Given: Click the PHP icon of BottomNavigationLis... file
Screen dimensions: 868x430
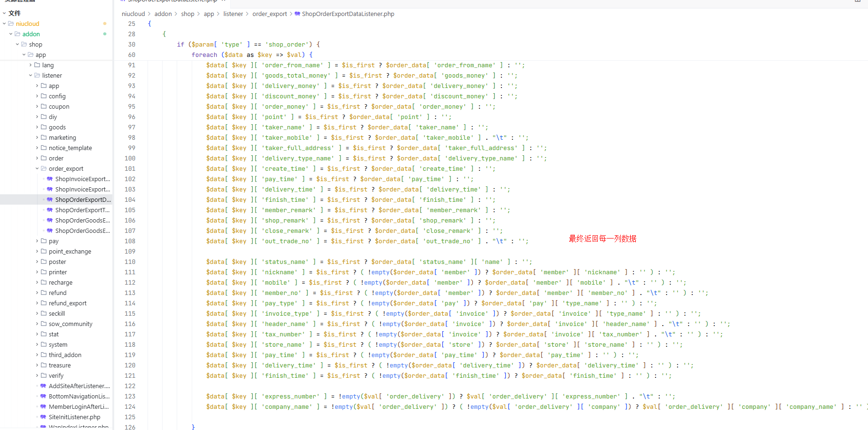Looking at the screenshot, I should [43, 396].
